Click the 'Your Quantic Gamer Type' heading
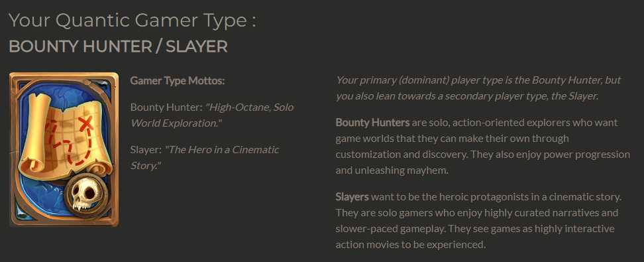 [133, 21]
